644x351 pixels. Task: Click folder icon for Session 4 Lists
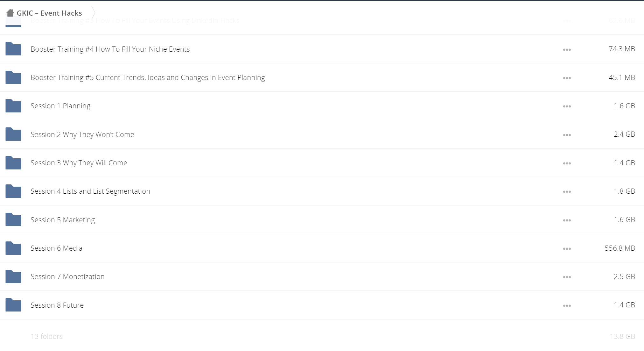[x=13, y=191]
